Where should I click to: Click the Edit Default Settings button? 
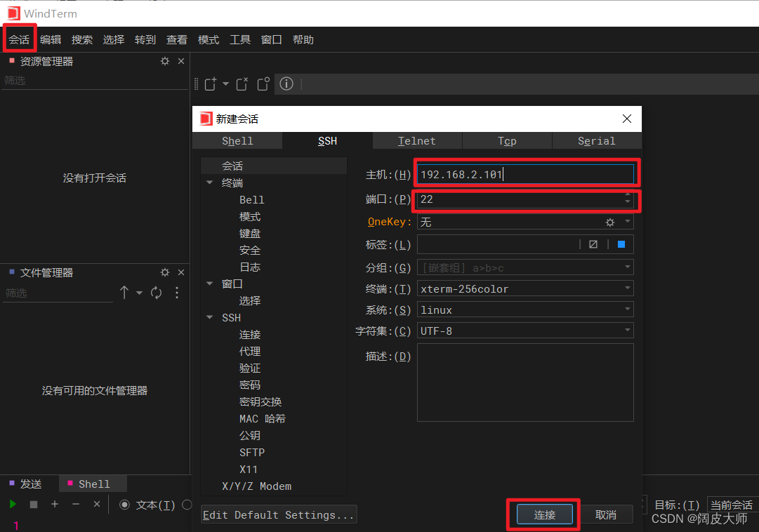[279, 514]
